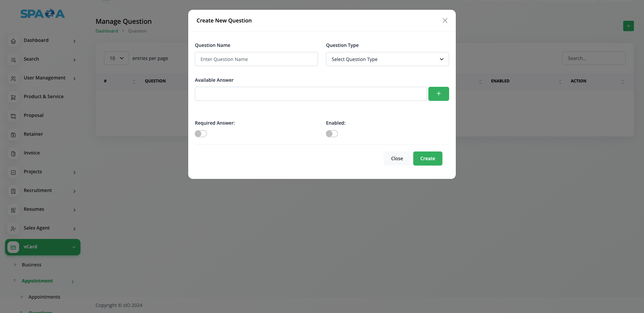Click the Retainer sidebar icon
Image resolution: width=644 pixels, height=313 pixels.
point(13,135)
